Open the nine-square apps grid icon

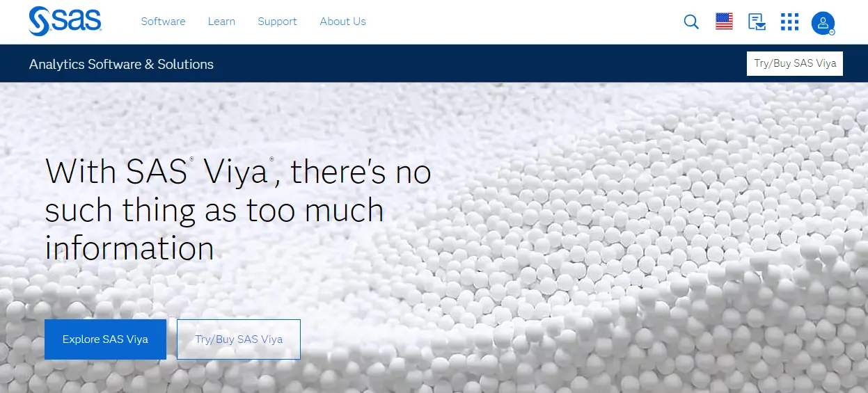pyautogui.click(x=789, y=22)
